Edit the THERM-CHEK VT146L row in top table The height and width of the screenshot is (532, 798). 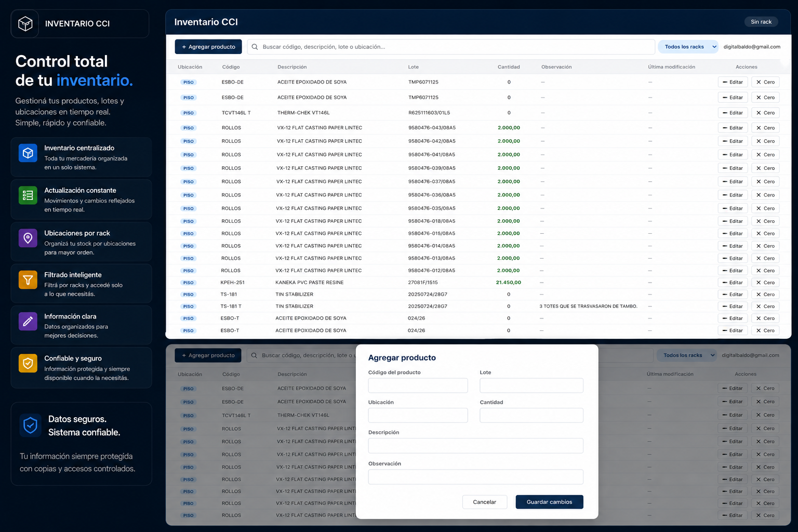(733, 113)
